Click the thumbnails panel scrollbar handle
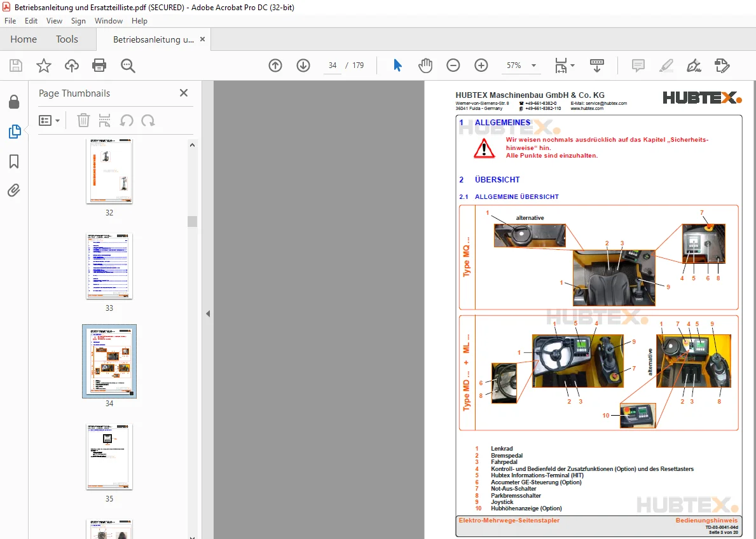Image resolution: width=756 pixels, height=539 pixels. pos(193,221)
